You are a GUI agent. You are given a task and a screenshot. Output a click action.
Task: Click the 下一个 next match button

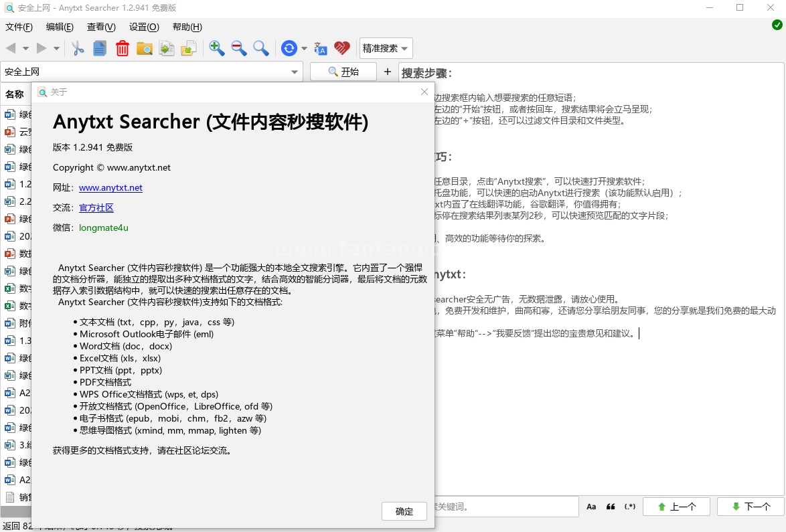coord(751,507)
